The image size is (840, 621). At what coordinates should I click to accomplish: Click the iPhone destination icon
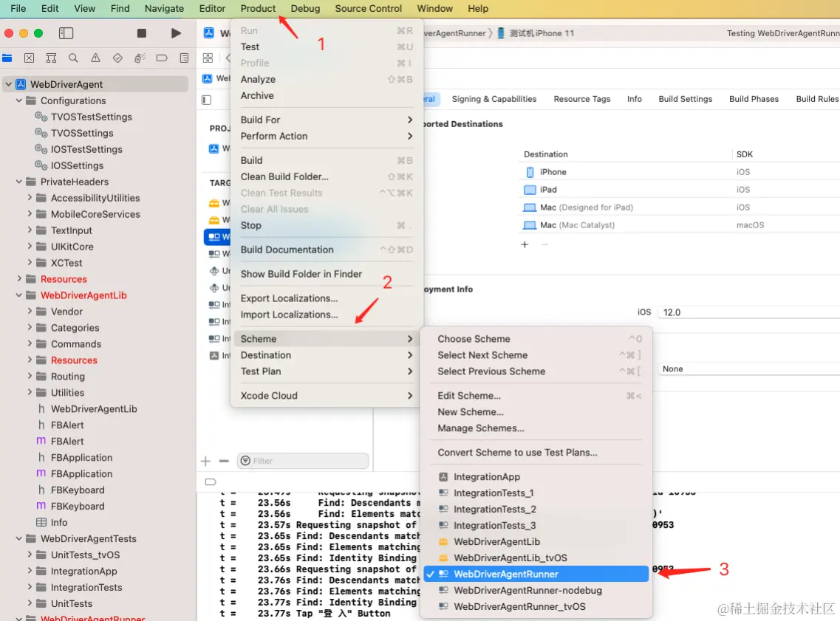tap(530, 172)
